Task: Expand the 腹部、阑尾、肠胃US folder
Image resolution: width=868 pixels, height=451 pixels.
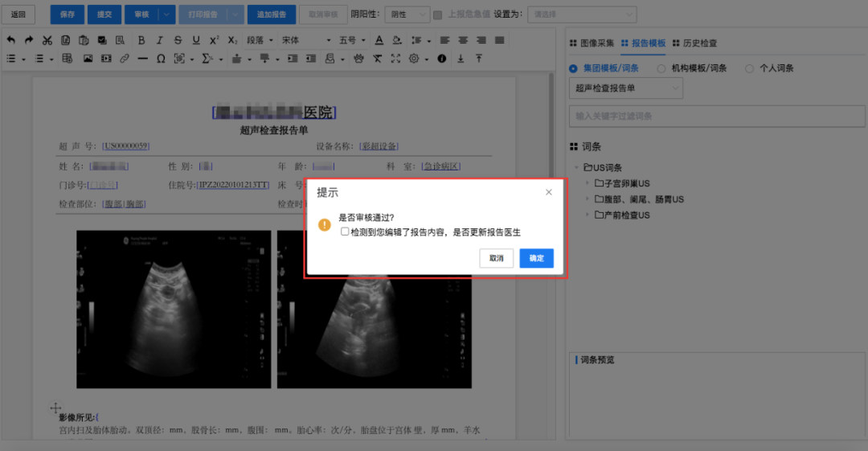Action: pyautogui.click(x=588, y=199)
